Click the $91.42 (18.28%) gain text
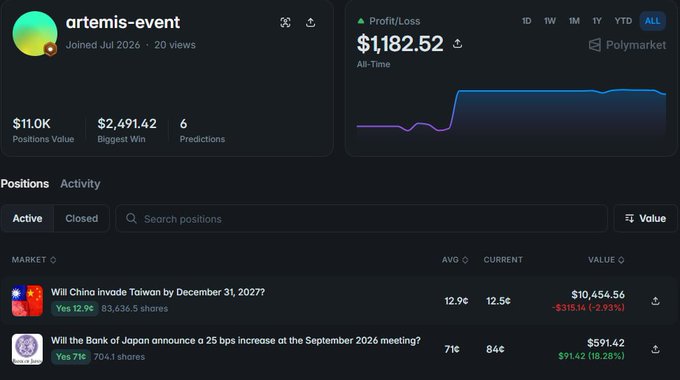Screen dimensions: 680x380 tap(591, 356)
